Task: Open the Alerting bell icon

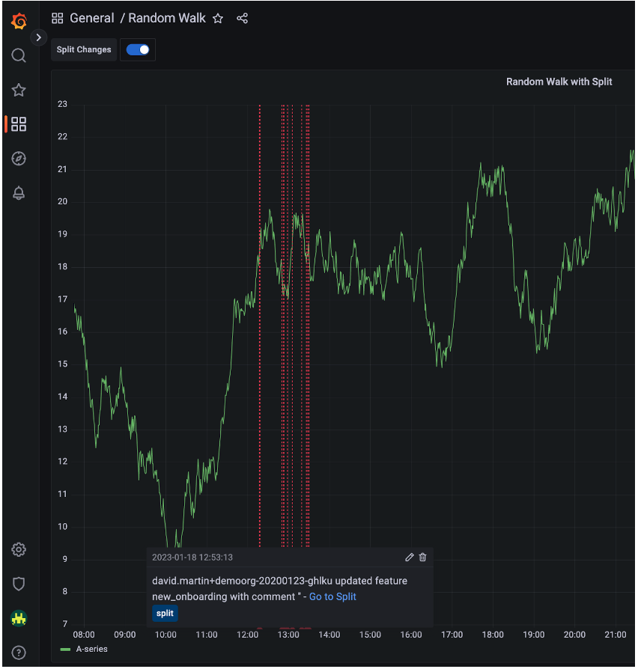Action: pos(19,193)
